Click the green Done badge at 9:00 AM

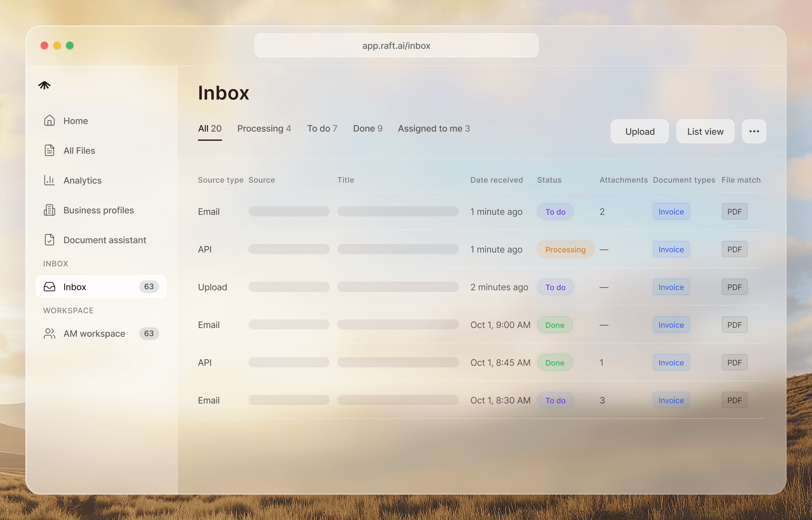555,325
